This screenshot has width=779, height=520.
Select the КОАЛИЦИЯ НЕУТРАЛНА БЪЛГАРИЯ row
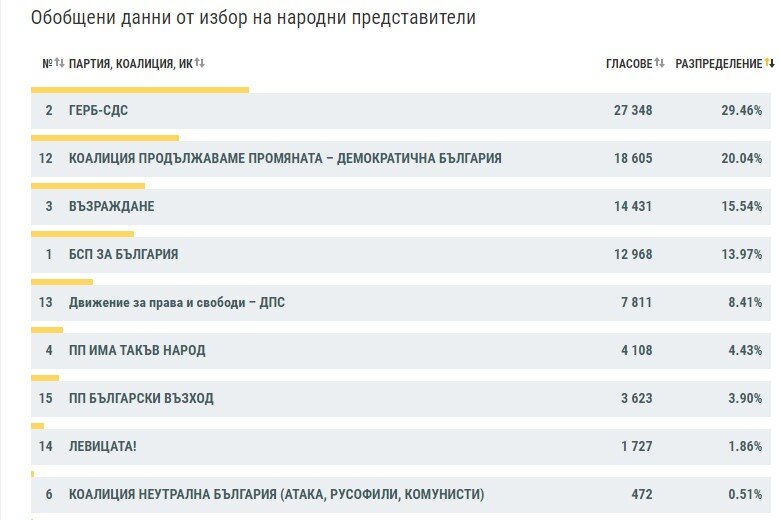[x=400, y=494]
